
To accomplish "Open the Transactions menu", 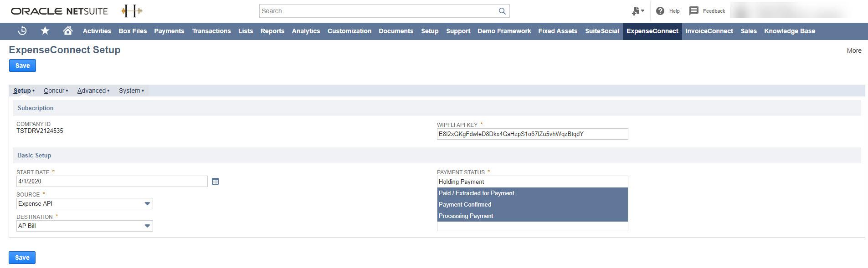I will pyautogui.click(x=211, y=31).
